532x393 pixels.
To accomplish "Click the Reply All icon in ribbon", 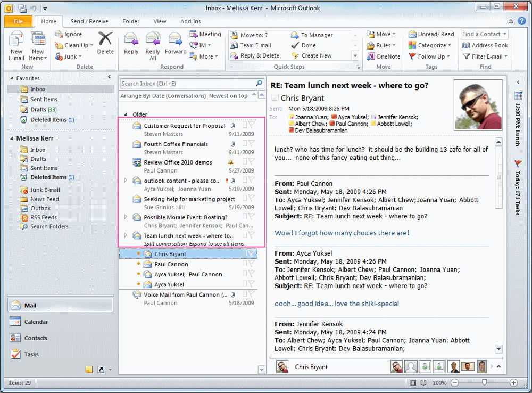I will click(x=153, y=45).
